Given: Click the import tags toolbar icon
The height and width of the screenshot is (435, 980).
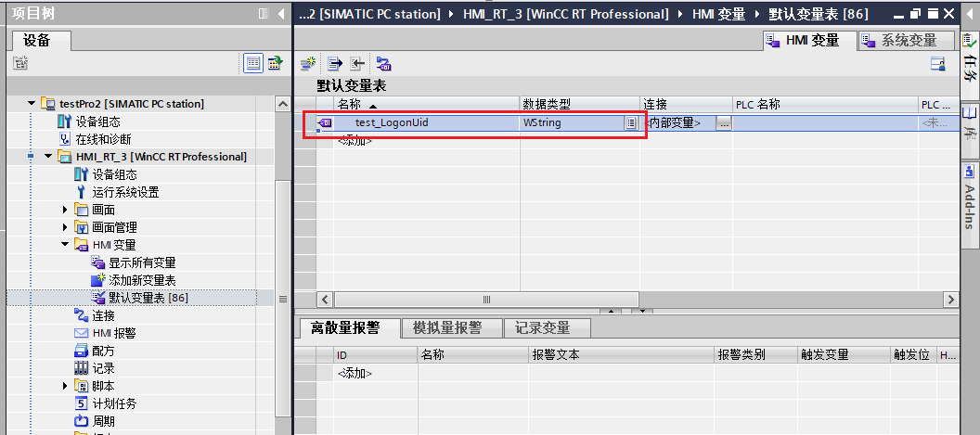Looking at the screenshot, I should click(357, 63).
